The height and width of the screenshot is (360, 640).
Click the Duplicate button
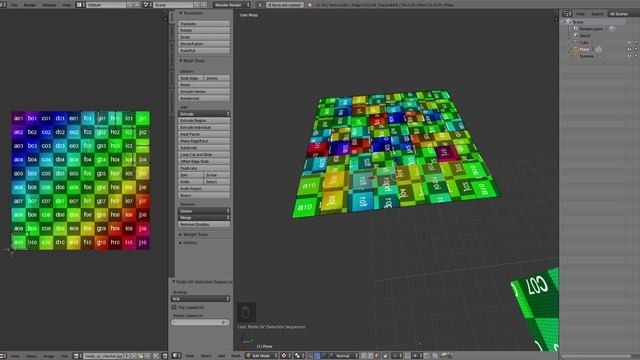click(204, 168)
